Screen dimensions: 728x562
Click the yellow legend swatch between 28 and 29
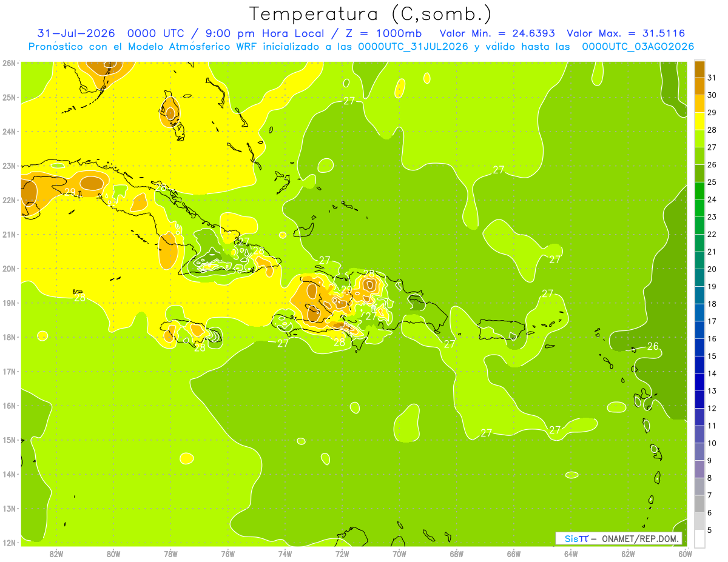(699, 121)
